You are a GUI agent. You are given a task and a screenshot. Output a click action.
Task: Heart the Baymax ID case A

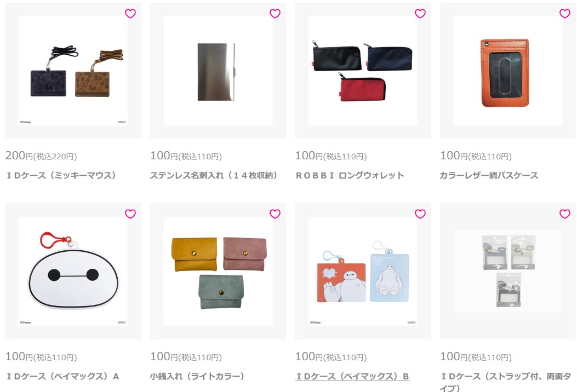pos(130,214)
